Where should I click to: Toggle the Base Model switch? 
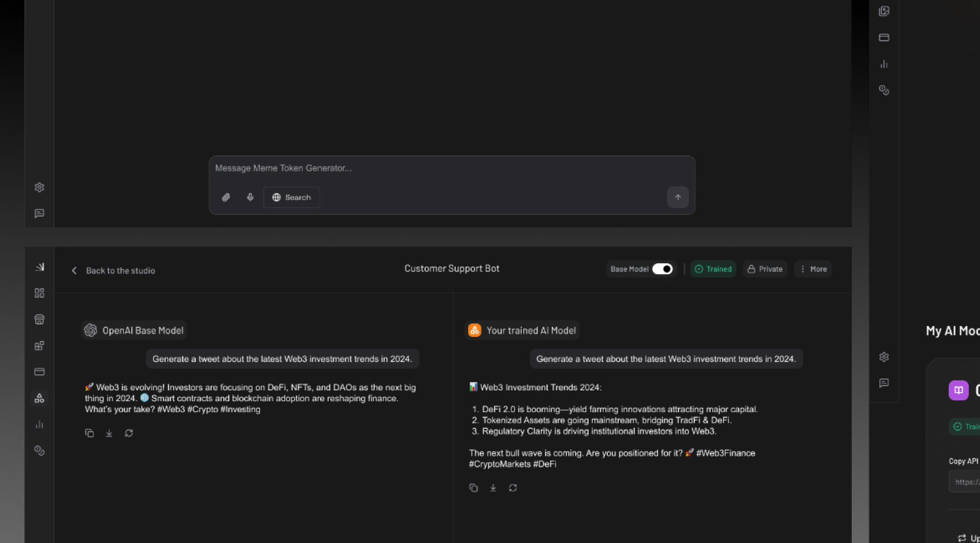[x=662, y=269]
